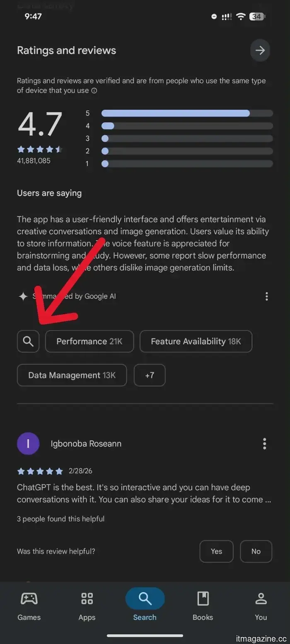Open the Books section from bottom navigation
Image resolution: width=290 pixels, height=644 pixels.
(x=203, y=598)
